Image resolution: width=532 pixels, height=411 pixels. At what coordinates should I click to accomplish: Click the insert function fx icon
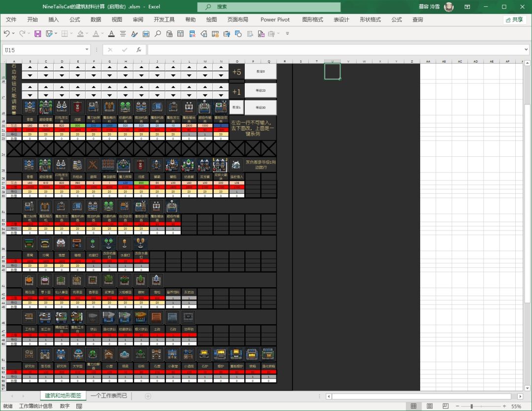(139, 50)
